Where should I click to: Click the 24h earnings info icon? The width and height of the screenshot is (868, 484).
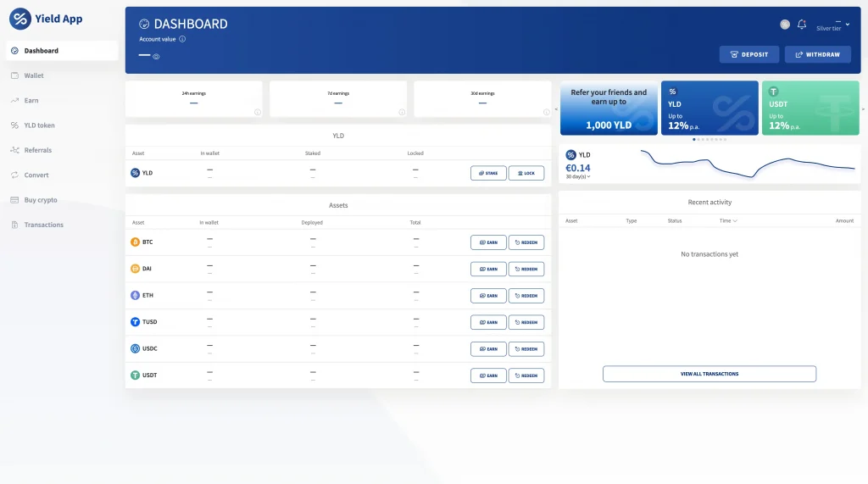[257, 112]
